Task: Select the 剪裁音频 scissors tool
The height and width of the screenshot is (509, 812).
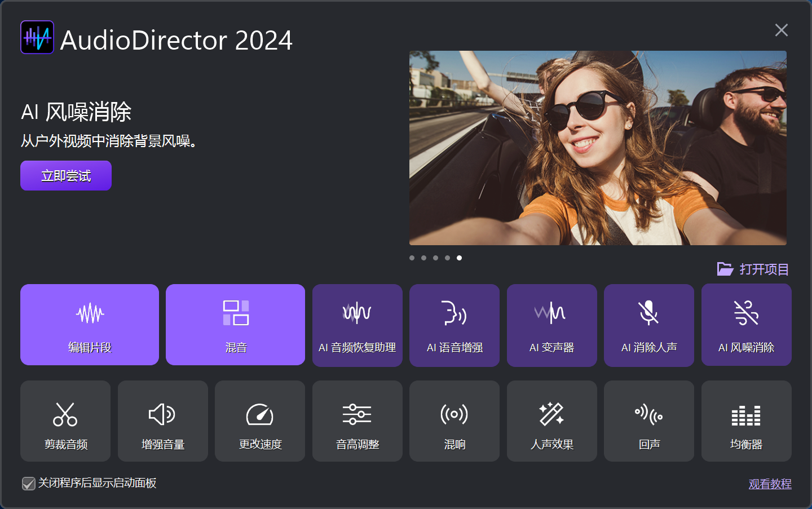Action: click(x=65, y=421)
